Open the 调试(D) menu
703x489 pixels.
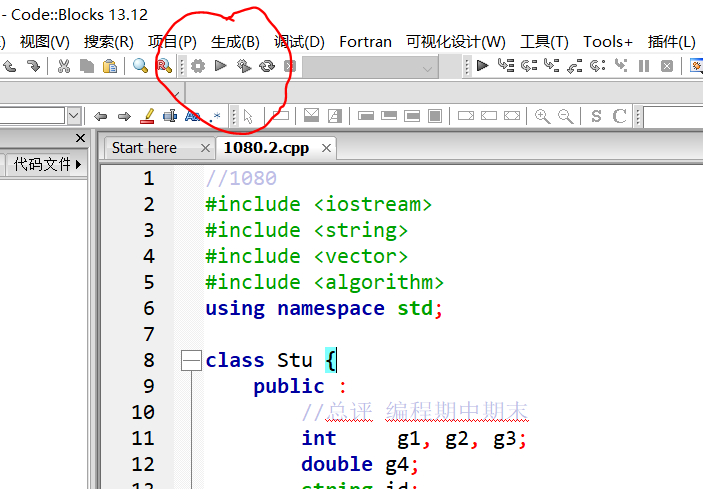point(299,42)
